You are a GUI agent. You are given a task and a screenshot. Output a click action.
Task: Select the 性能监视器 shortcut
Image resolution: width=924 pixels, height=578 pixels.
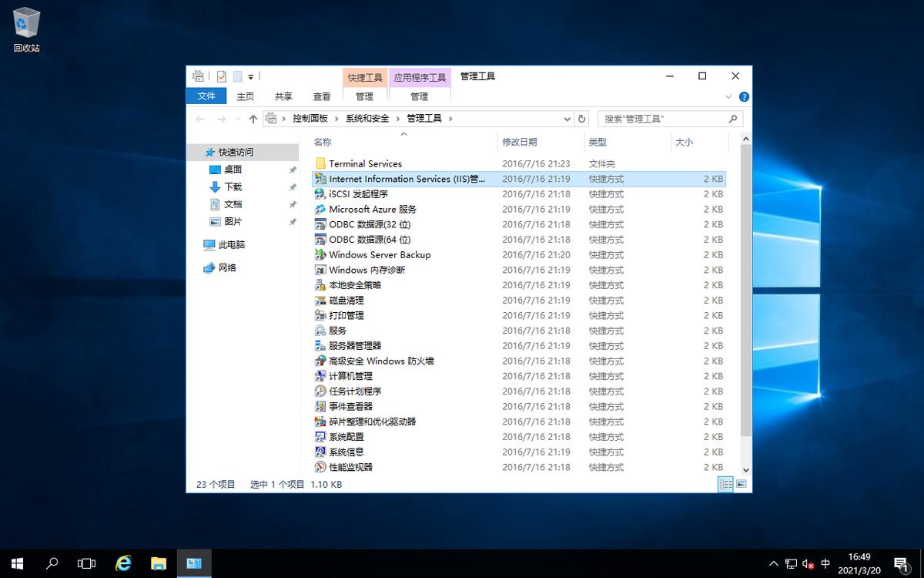point(350,466)
